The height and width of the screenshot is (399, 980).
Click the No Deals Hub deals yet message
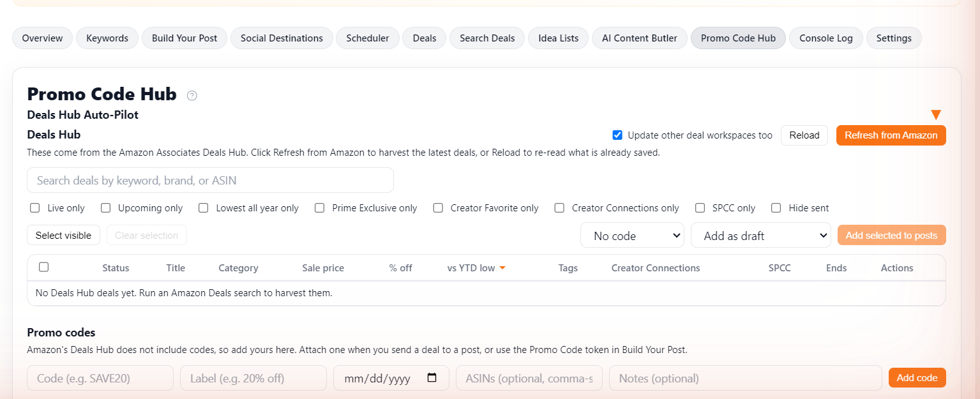184,294
